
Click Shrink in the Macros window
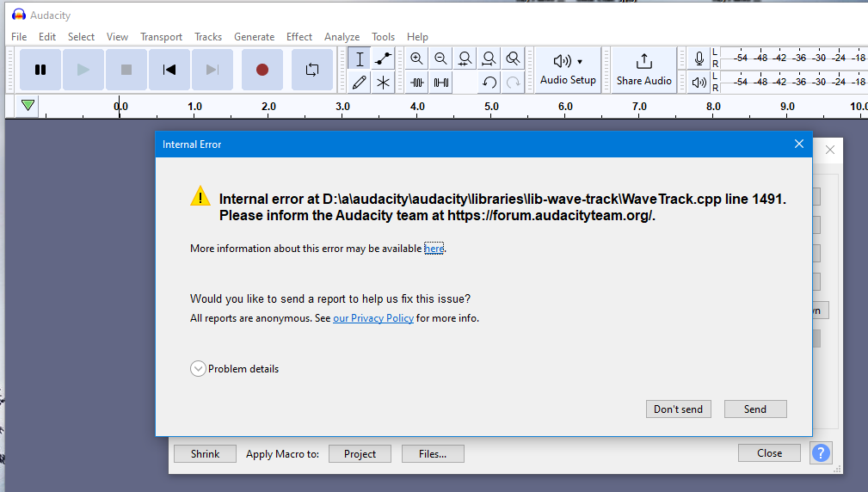point(205,454)
